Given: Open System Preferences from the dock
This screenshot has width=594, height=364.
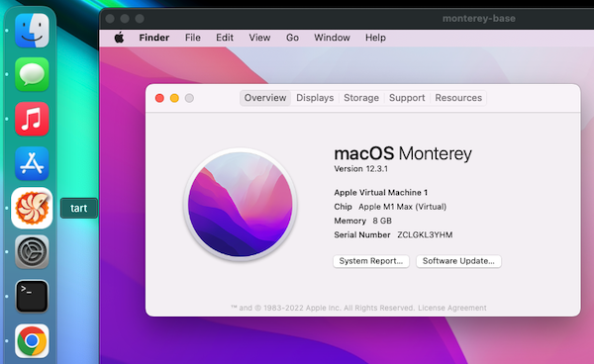Looking at the screenshot, I should click(32, 252).
